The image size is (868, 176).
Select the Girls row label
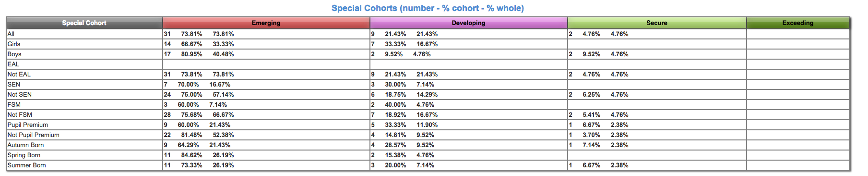pos(14,44)
